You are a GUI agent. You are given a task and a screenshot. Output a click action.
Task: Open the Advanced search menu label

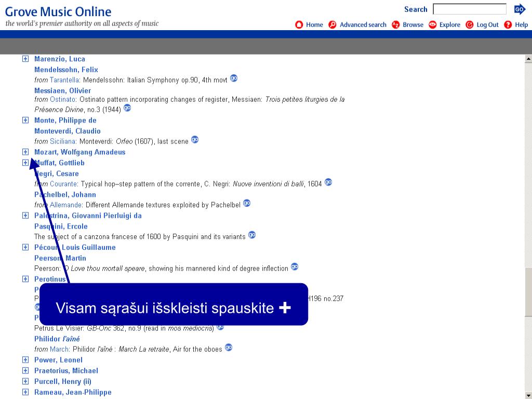click(x=363, y=25)
